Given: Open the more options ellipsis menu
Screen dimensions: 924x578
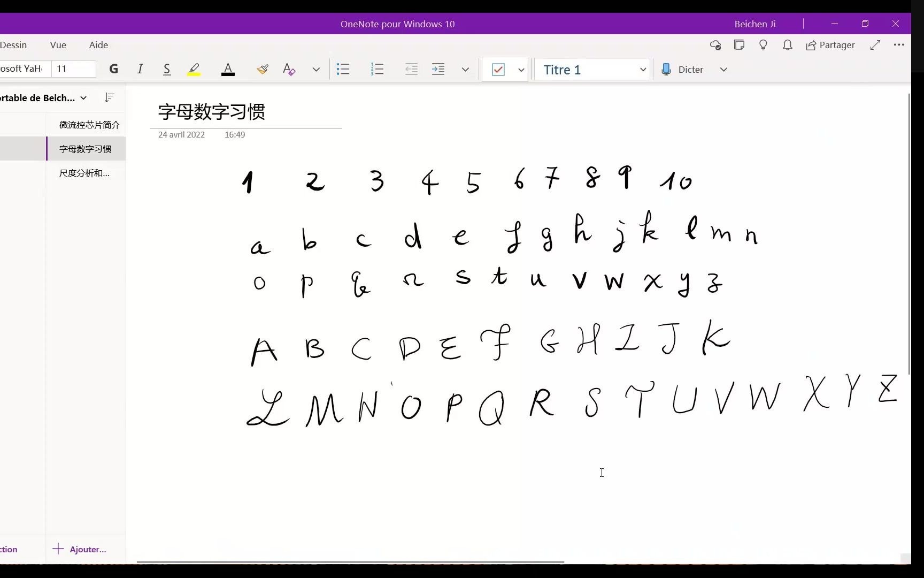Looking at the screenshot, I should click(899, 45).
